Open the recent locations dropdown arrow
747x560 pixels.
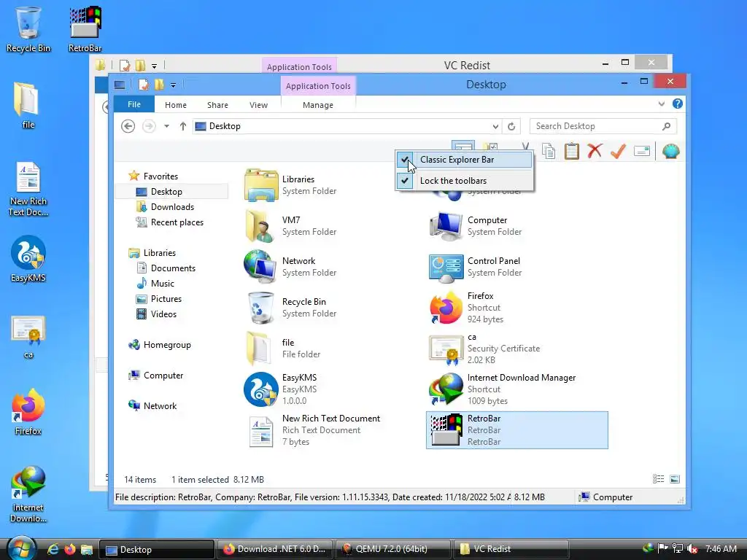point(166,126)
